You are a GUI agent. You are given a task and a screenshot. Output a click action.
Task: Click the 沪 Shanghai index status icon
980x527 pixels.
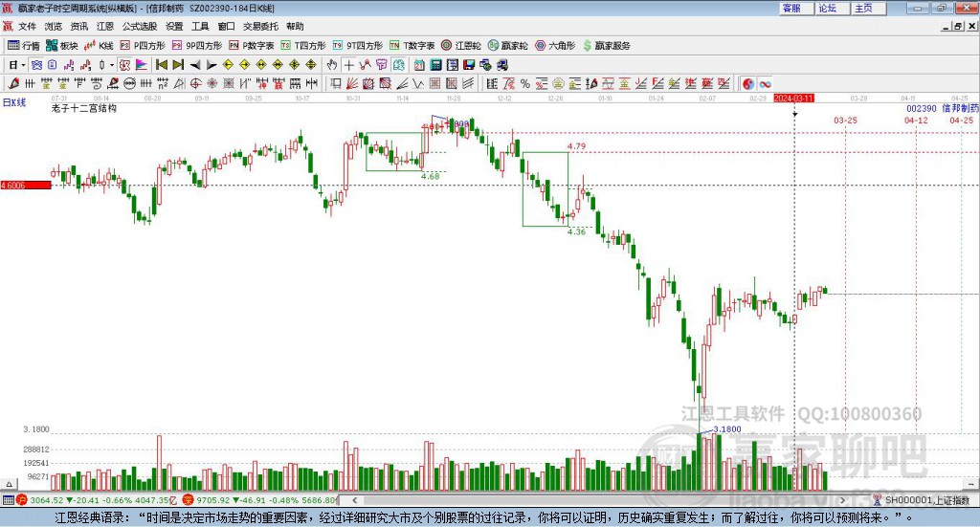click(x=22, y=500)
